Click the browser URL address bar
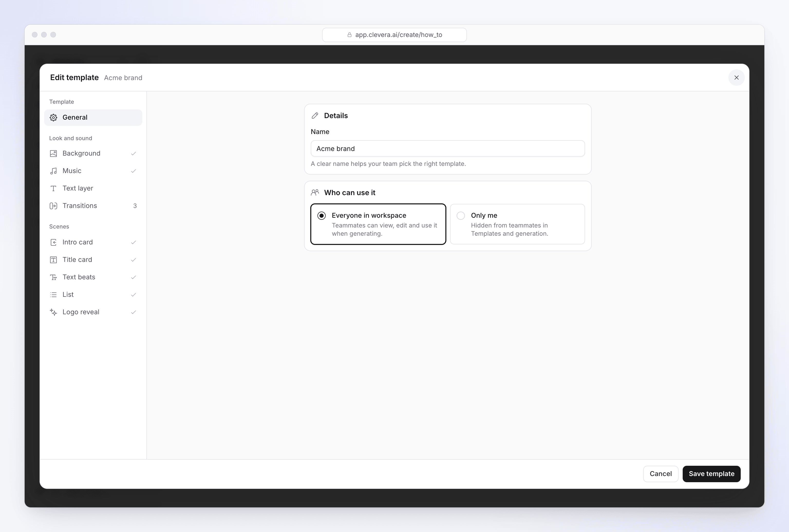This screenshot has height=532, width=789. [394, 35]
